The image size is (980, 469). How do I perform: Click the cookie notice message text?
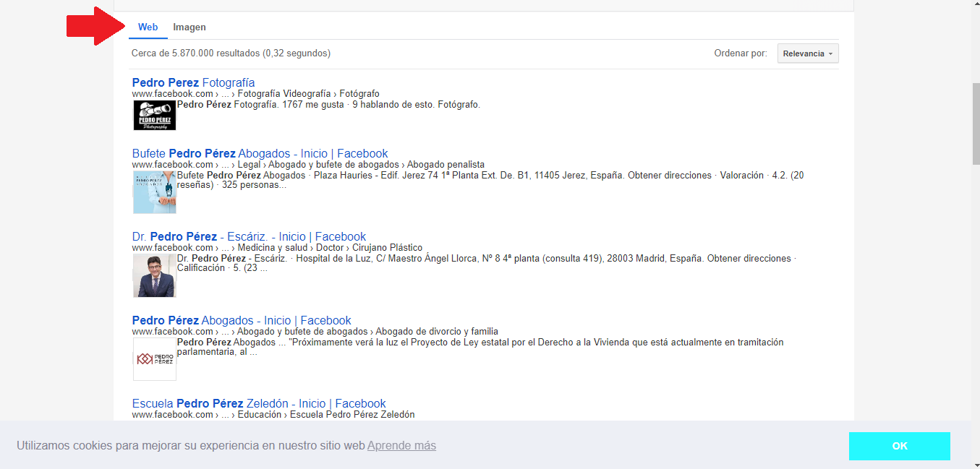coord(191,446)
